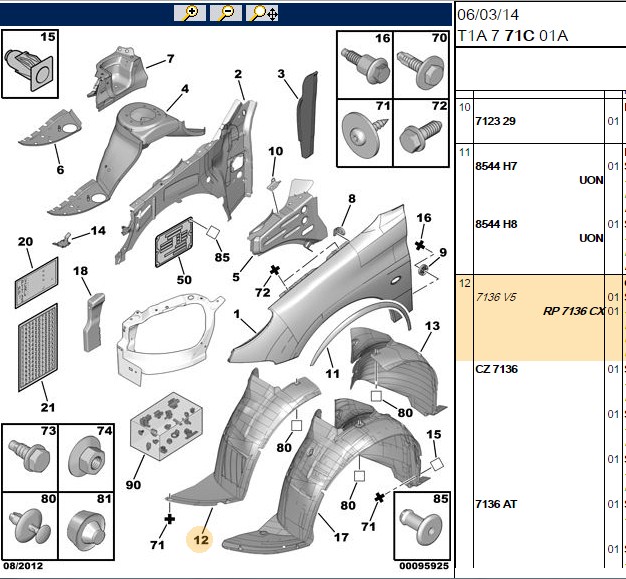Click part number 50 plate label

(x=184, y=280)
